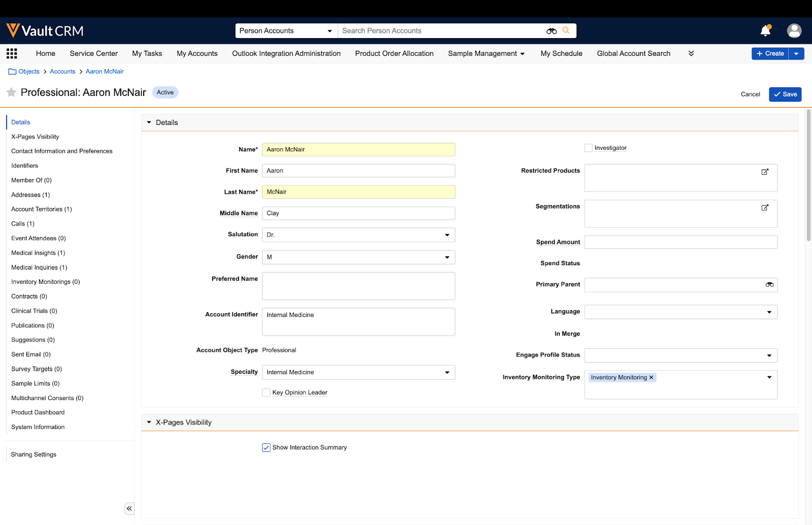The image size is (812, 525).
Task: Save the account record
Action: coord(785,94)
